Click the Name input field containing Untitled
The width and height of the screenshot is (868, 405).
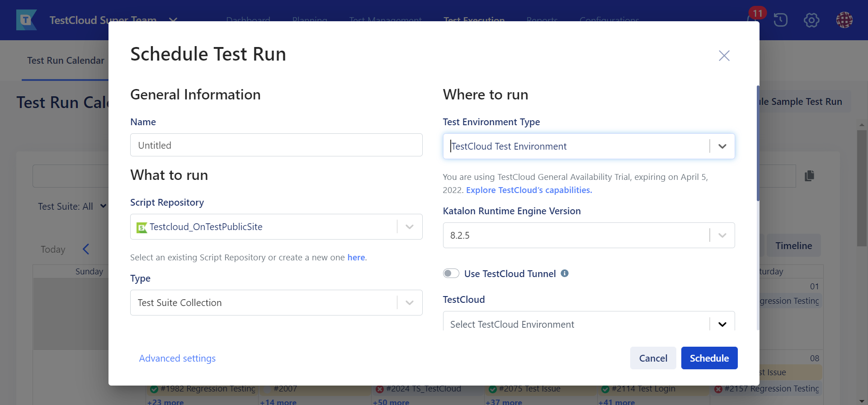pos(276,145)
